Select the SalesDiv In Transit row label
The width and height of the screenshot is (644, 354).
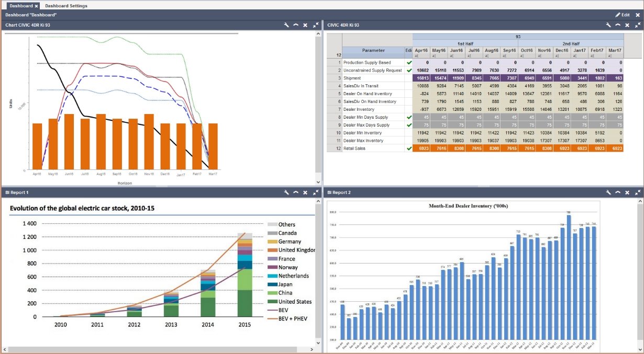[373, 86]
